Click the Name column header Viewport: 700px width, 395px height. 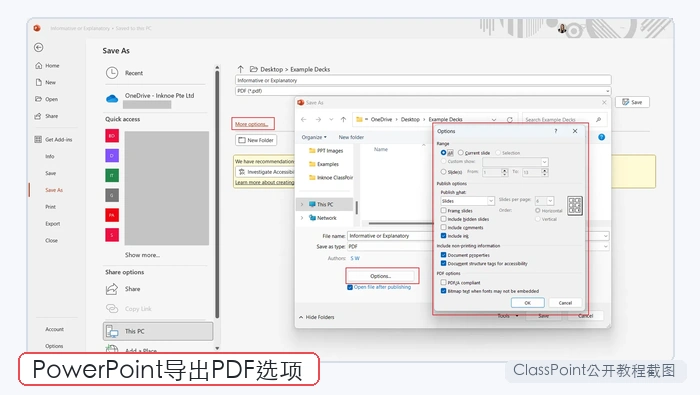tap(381, 150)
